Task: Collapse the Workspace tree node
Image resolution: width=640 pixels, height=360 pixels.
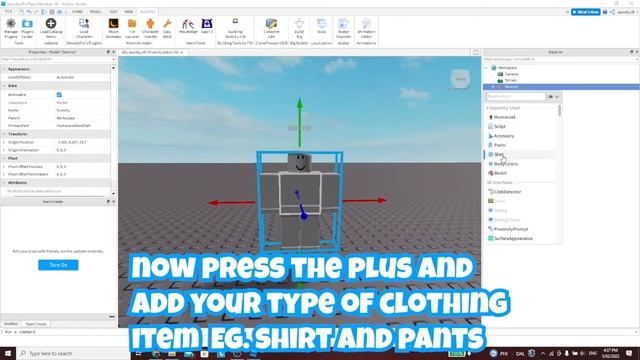Action: click(x=487, y=68)
